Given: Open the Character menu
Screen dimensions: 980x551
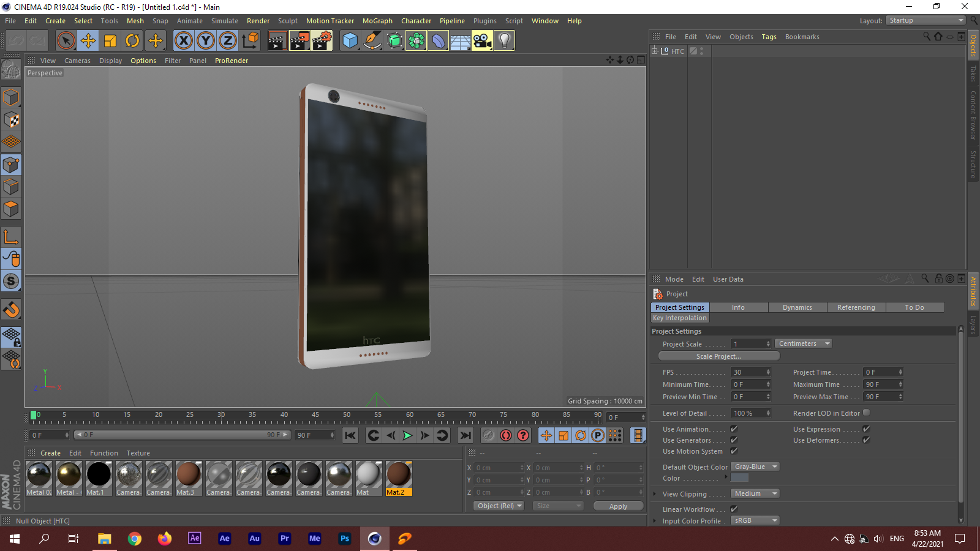Looking at the screenshot, I should coord(416,21).
